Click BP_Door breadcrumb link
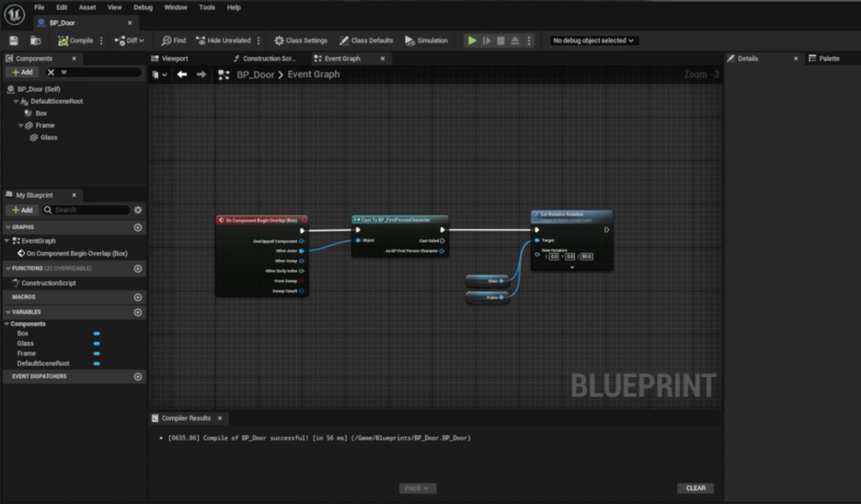 (x=256, y=74)
